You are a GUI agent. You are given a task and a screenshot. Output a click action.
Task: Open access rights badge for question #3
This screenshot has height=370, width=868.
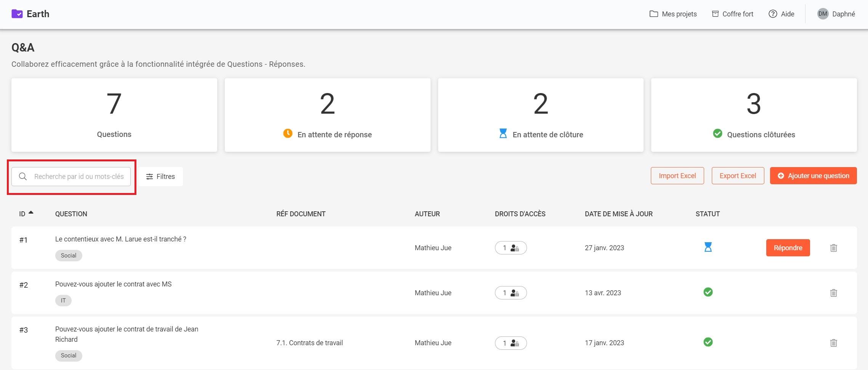[511, 343]
